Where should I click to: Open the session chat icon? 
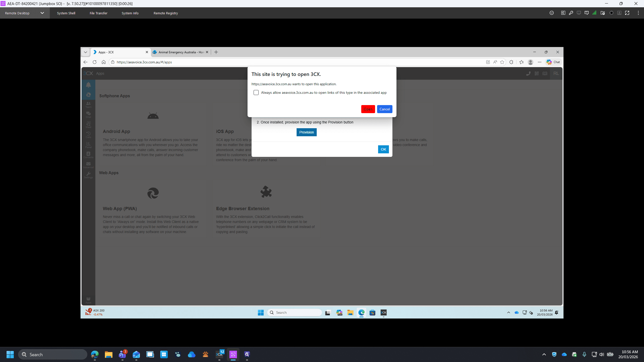[586, 13]
